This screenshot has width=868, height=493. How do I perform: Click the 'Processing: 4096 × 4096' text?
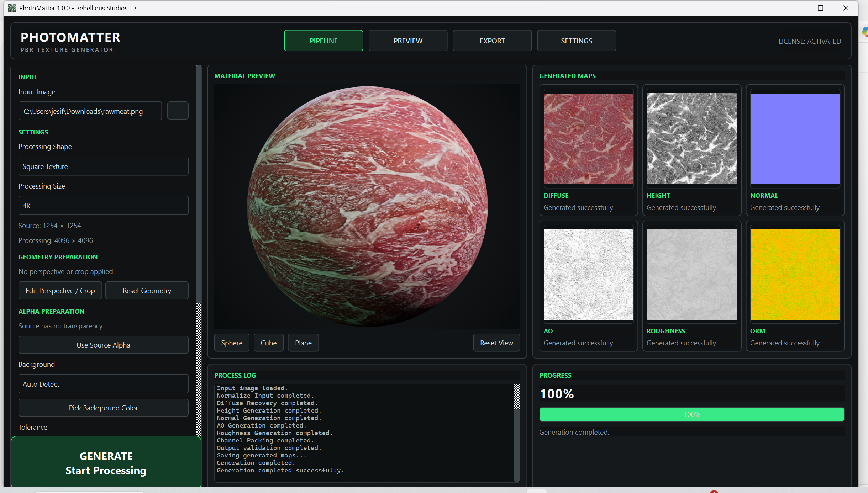tap(56, 240)
